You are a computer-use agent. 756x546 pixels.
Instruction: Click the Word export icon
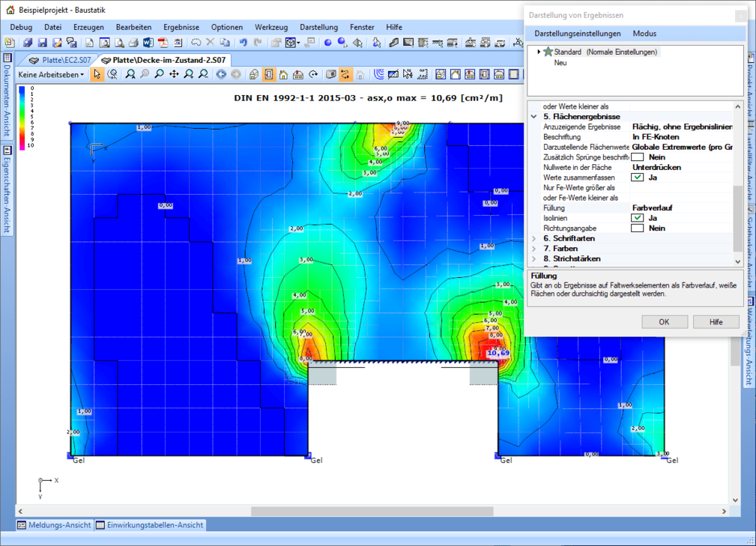pyautogui.click(x=147, y=43)
